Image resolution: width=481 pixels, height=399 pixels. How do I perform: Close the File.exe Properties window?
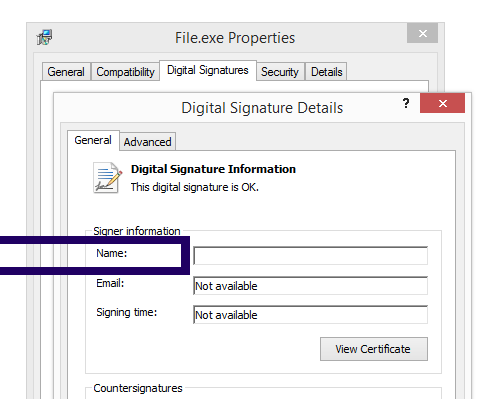[x=422, y=33]
